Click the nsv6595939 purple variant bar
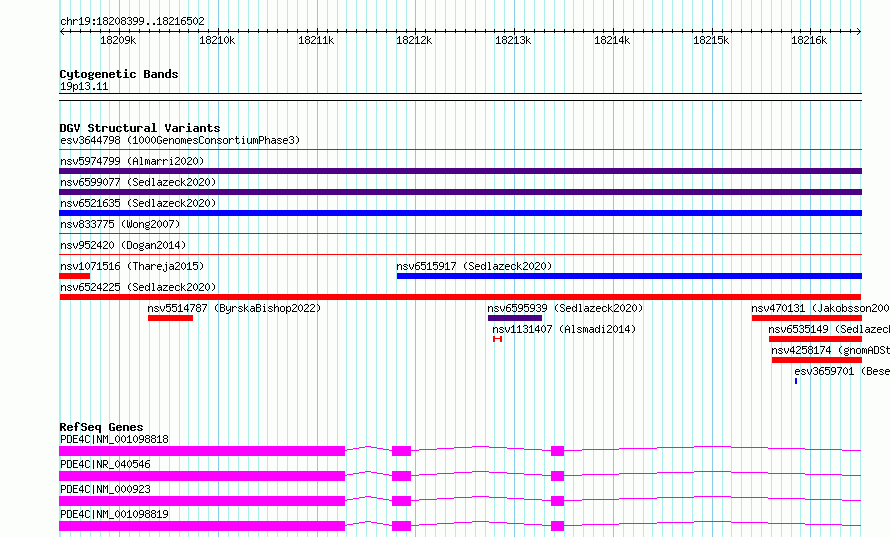The height and width of the screenshot is (537, 890). pos(515,318)
